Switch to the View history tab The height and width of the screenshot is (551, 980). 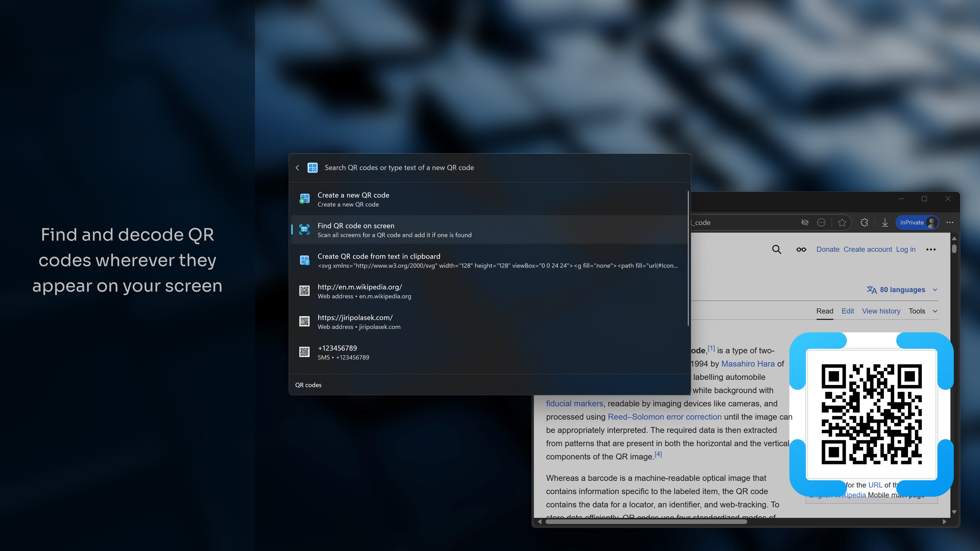[x=881, y=311]
